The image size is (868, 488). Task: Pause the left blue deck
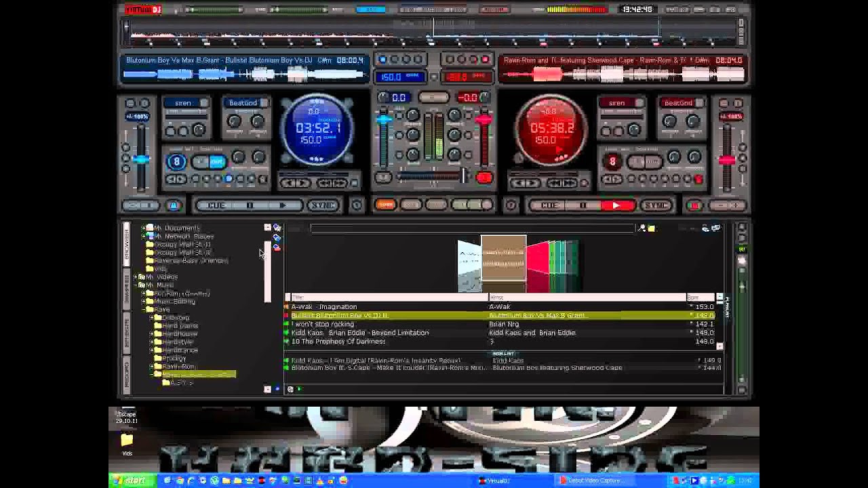click(250, 205)
